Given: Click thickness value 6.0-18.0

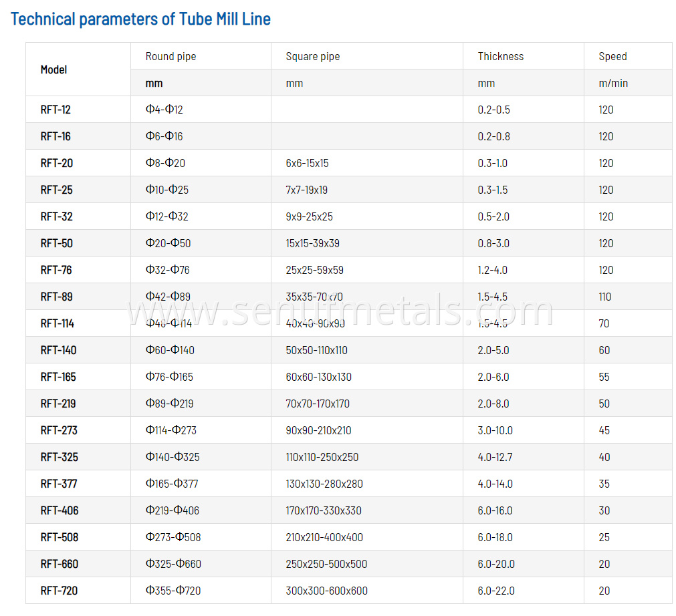Looking at the screenshot, I should coord(495,537).
